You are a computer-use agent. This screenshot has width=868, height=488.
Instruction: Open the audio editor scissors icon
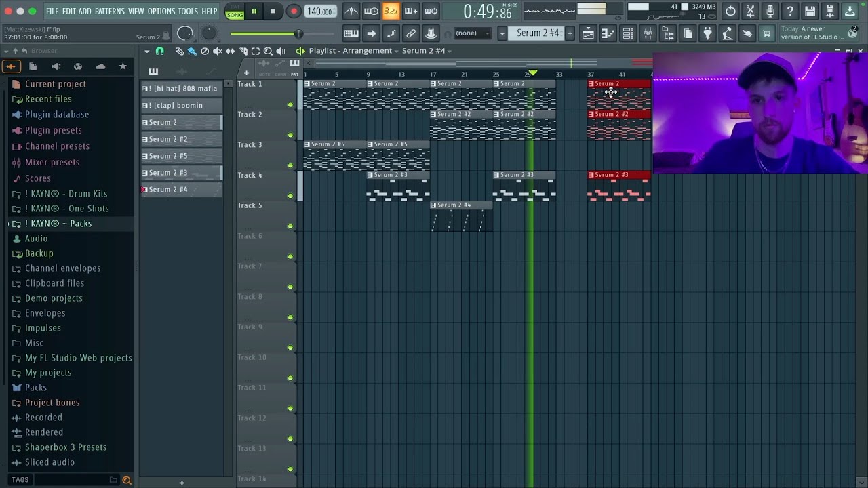click(750, 11)
